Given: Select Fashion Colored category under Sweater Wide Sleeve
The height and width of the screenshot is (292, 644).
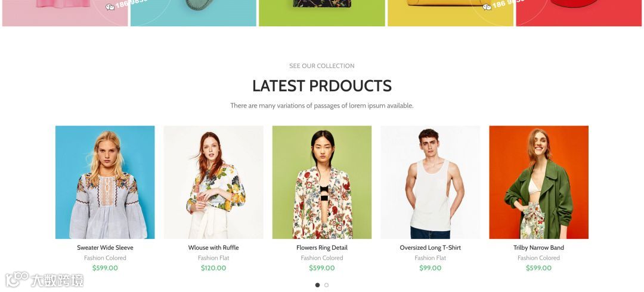Looking at the screenshot, I should (105, 258).
